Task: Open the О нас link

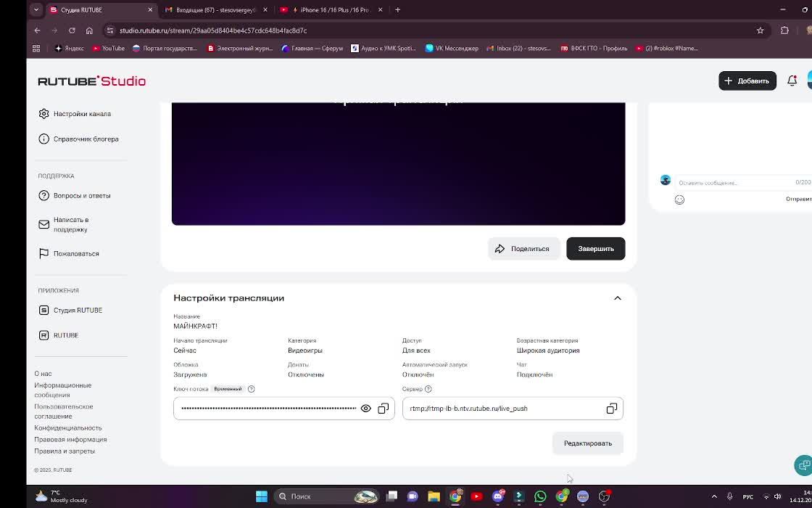Action: (43, 374)
